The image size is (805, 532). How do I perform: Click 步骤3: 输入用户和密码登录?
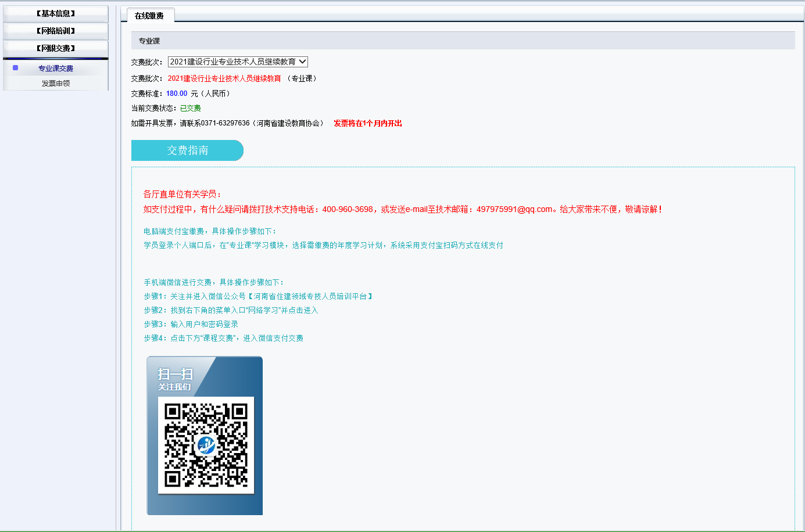coord(191,324)
